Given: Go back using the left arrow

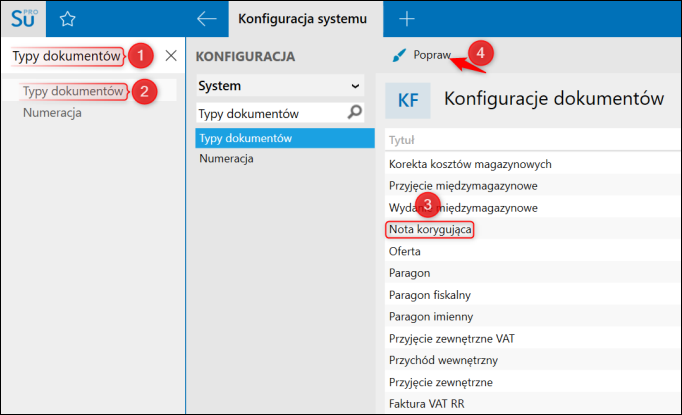Looking at the screenshot, I should pos(207,19).
